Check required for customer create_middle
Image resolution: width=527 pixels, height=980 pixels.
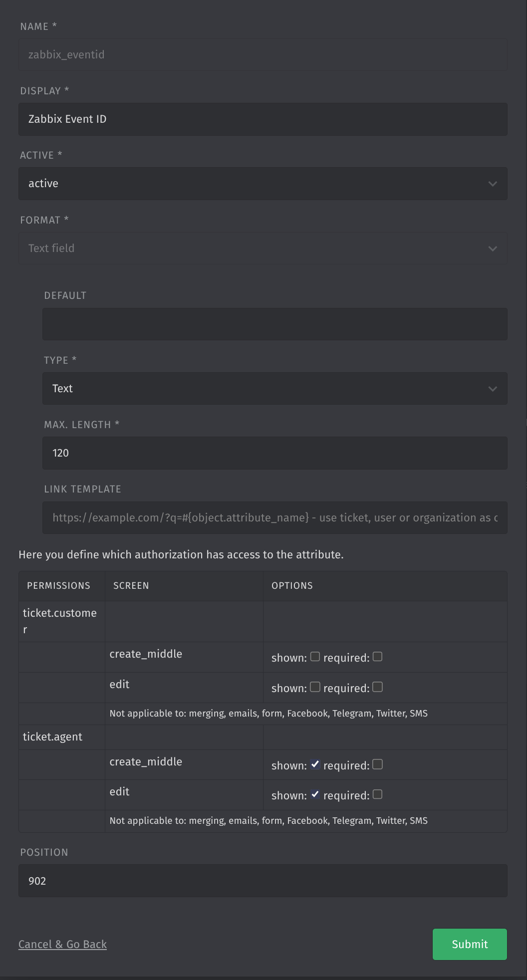pyautogui.click(x=378, y=657)
